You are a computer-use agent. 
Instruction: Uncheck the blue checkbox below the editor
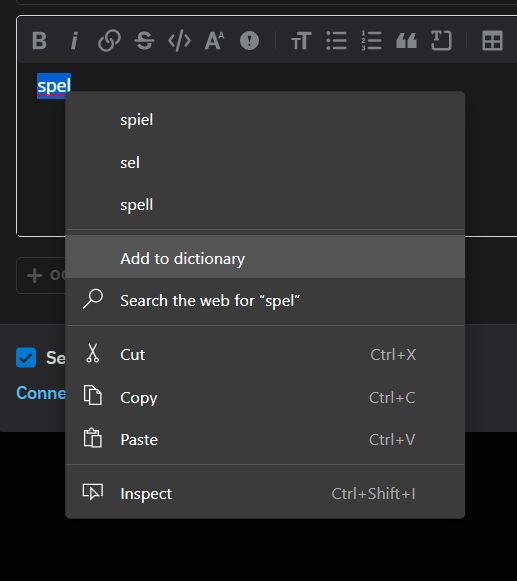pyautogui.click(x=26, y=358)
